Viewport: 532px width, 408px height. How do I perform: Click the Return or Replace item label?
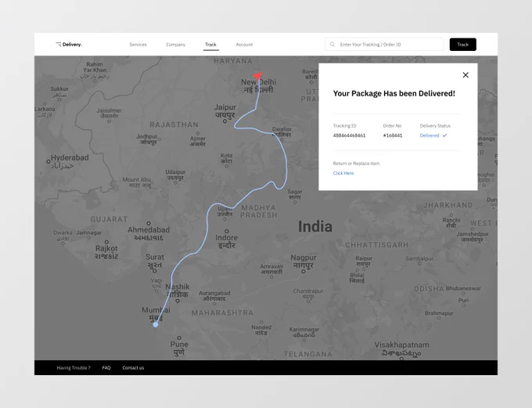[x=356, y=164]
